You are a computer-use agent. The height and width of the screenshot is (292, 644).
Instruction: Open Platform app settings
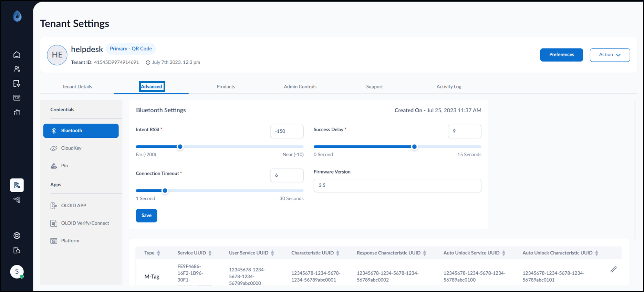pos(81,241)
